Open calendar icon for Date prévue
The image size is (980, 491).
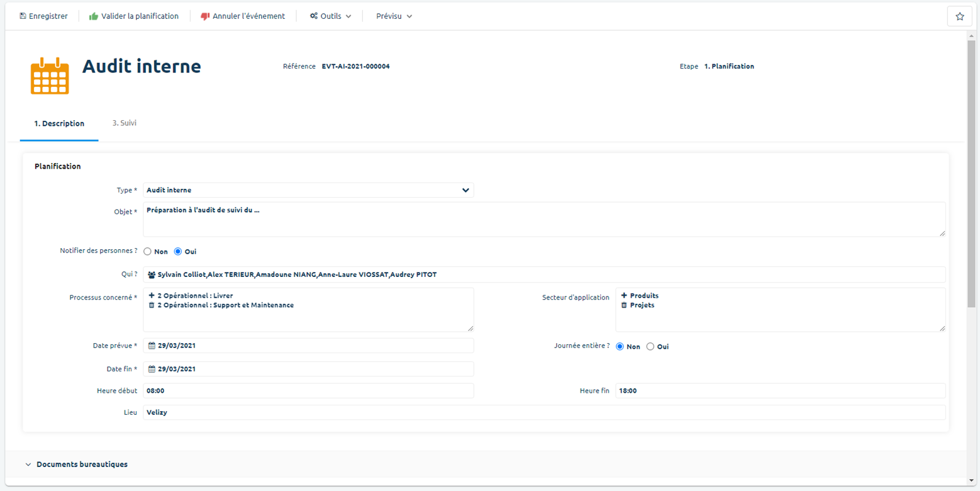coord(152,346)
